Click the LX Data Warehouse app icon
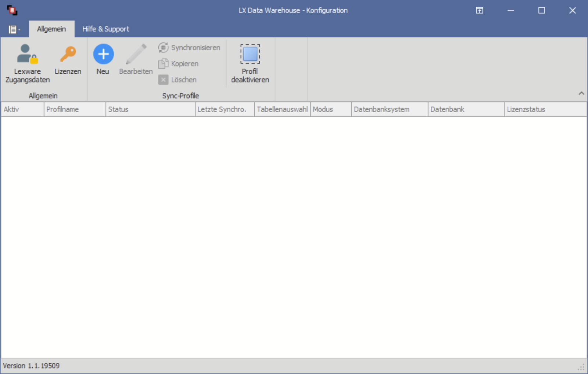This screenshot has height=374, width=588. tap(12, 10)
